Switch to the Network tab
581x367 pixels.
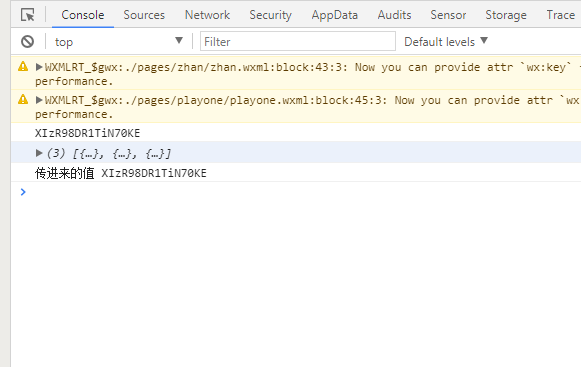207,15
